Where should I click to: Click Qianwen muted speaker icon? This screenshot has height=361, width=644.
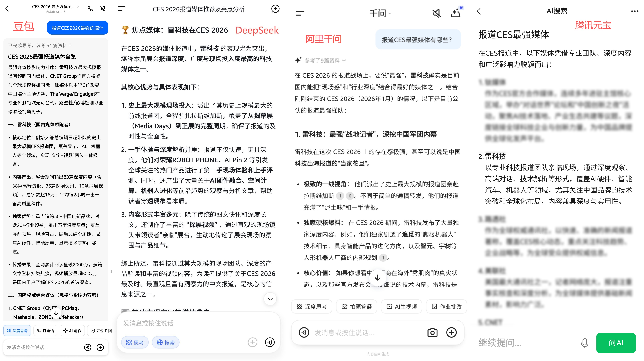437,13
